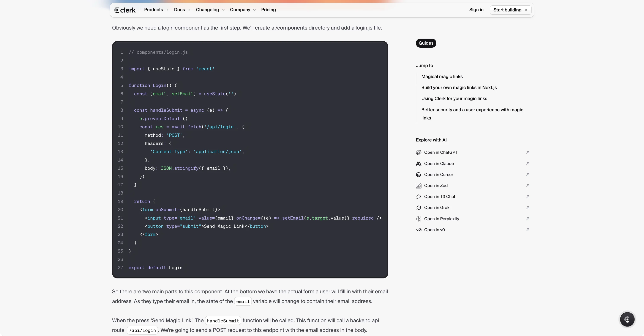Screen dimensions: 644x336
Task: Click external arrow on Open in v0 row
Action: pos(527,230)
